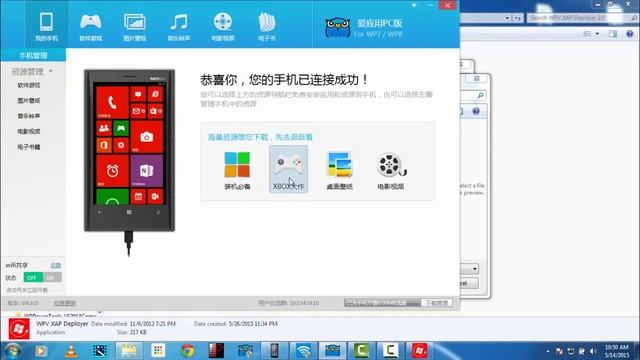Image resolution: width=640 pixels, height=360 pixels.
Task: Click the help icon in the background dialog
Action: tap(476, 111)
